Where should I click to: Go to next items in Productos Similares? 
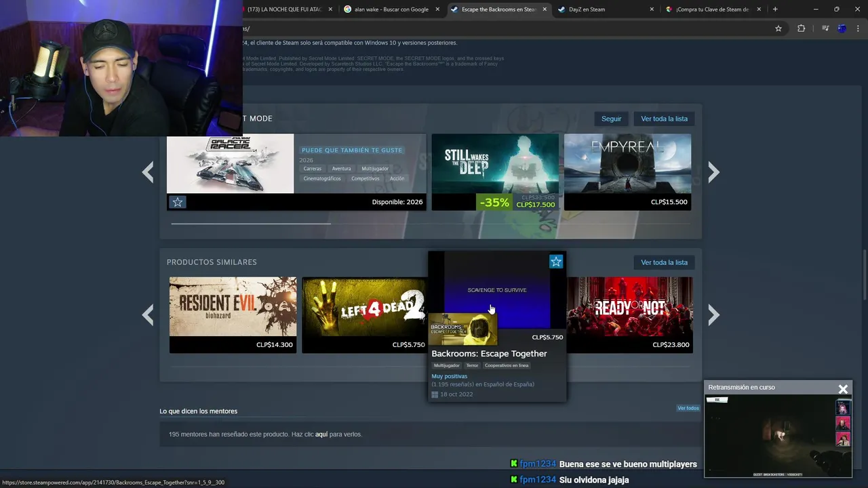713,314
